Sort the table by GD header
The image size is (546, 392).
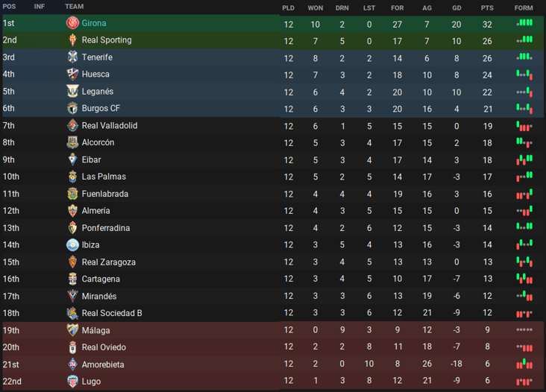pyautogui.click(x=456, y=7)
